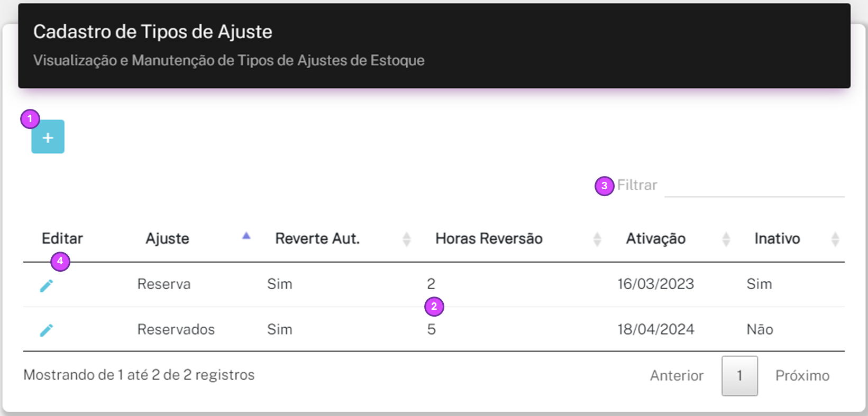This screenshot has width=868, height=416.
Task: Sort by Inativo column arrows
Action: pyautogui.click(x=835, y=239)
